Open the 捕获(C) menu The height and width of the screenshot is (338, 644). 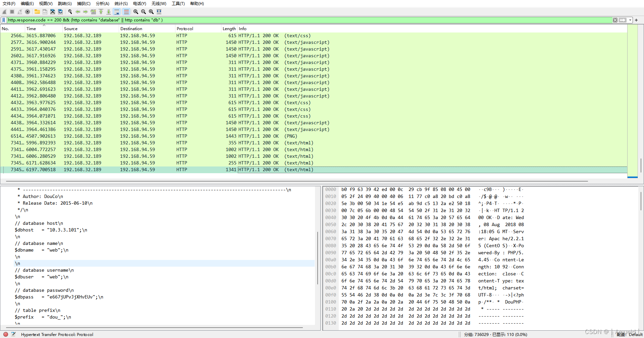point(84,4)
